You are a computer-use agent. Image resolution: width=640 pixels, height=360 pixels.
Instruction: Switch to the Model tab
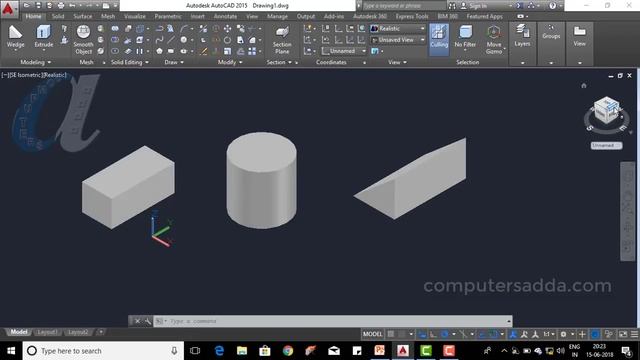[x=18, y=332]
